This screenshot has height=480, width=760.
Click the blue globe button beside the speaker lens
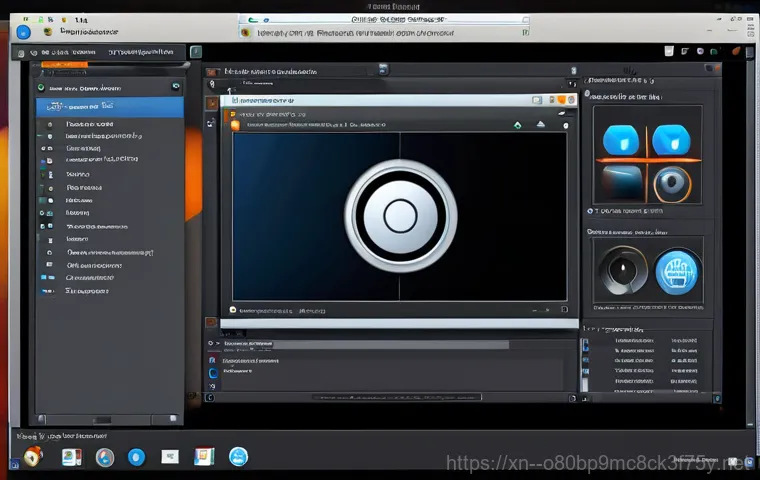(x=677, y=272)
